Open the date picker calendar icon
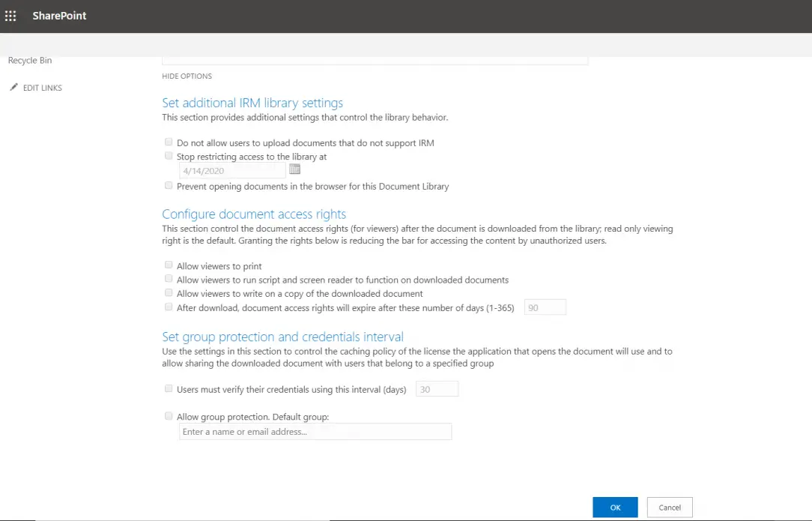The image size is (812, 521). tap(294, 169)
